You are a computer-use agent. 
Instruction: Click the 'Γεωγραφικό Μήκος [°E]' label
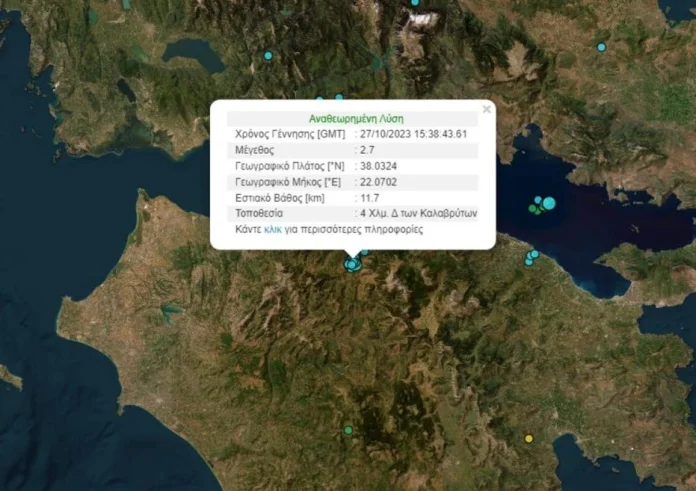click(288, 182)
